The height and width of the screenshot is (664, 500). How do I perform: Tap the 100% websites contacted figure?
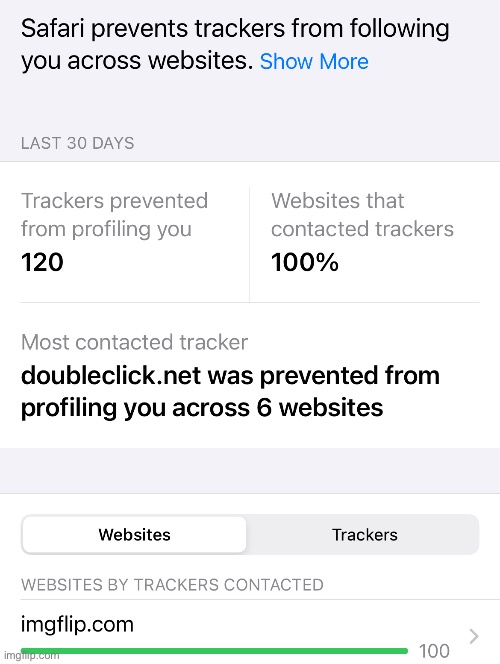click(x=305, y=262)
